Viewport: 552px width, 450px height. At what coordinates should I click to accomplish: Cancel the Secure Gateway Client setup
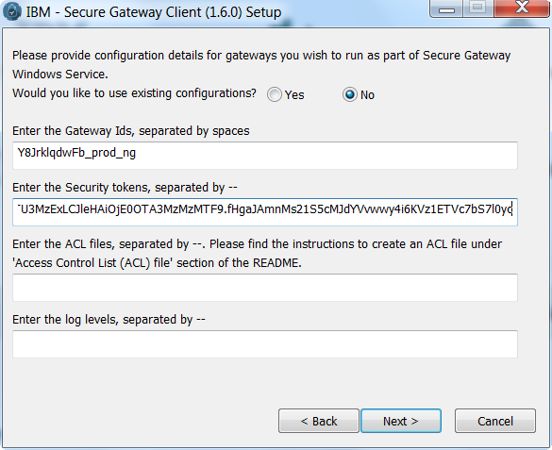495,421
